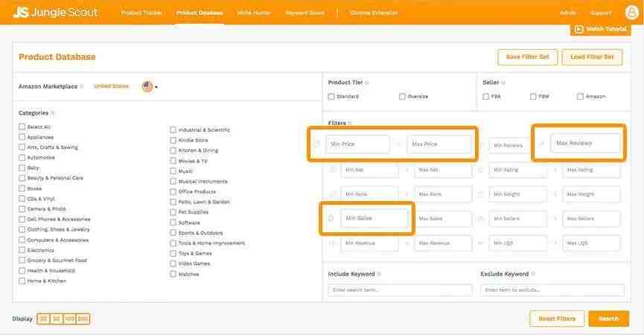
Task: Open the Keyword Scout tab
Action: (306, 13)
